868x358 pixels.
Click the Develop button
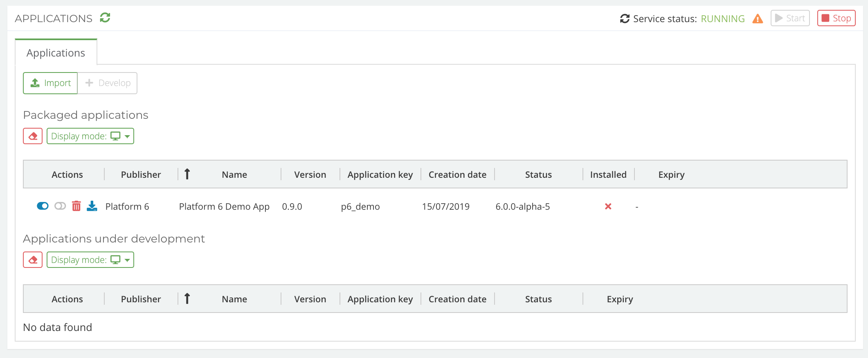tap(108, 83)
